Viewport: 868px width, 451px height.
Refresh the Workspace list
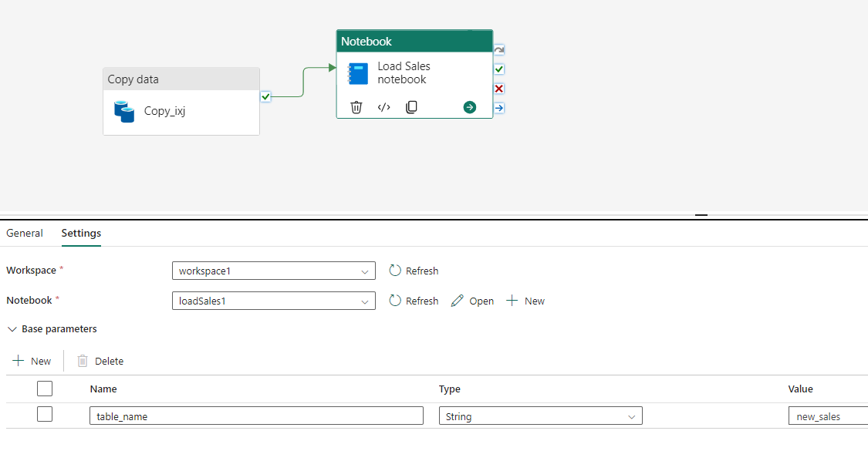click(x=414, y=271)
